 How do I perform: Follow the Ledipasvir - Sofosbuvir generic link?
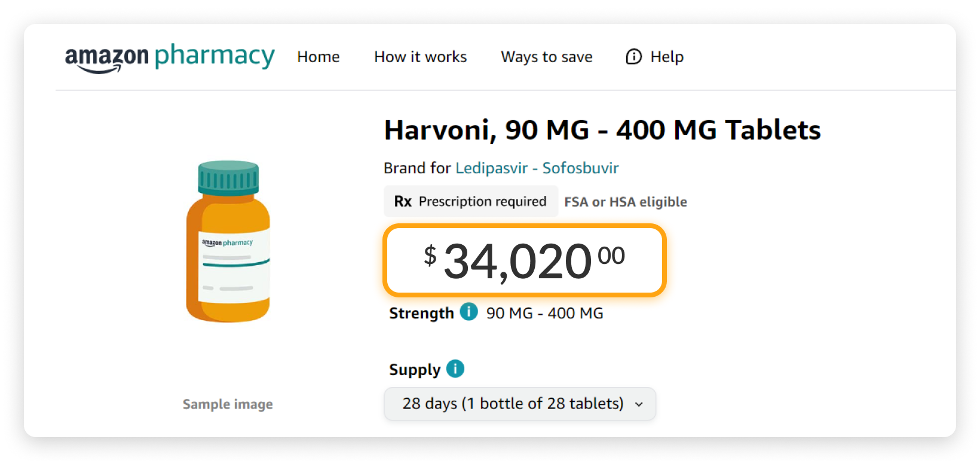coord(537,168)
